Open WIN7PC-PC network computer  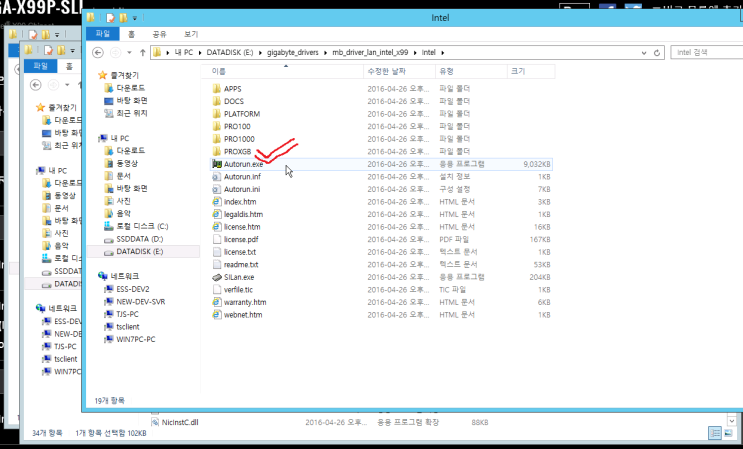(136, 339)
